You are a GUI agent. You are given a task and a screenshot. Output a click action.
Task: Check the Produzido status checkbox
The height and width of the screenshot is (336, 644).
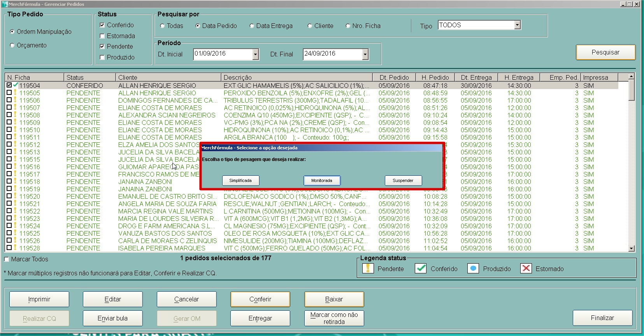102,58
